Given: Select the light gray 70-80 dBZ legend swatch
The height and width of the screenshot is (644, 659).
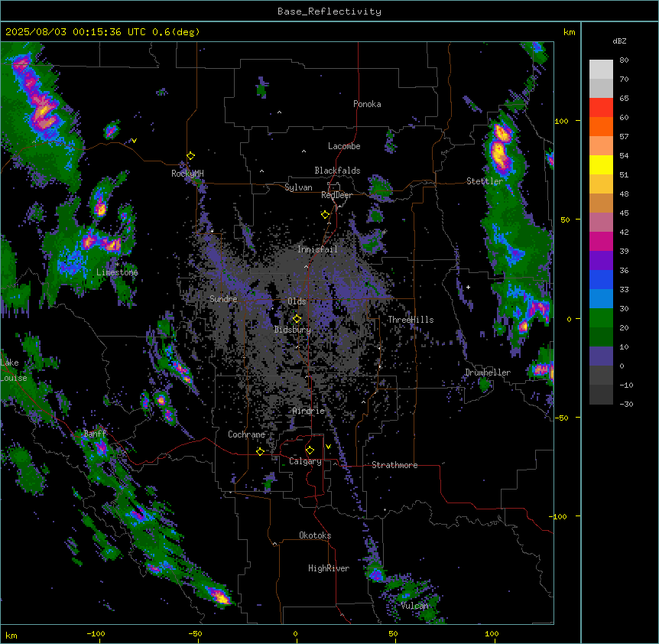Looking at the screenshot, I should click(x=601, y=70).
